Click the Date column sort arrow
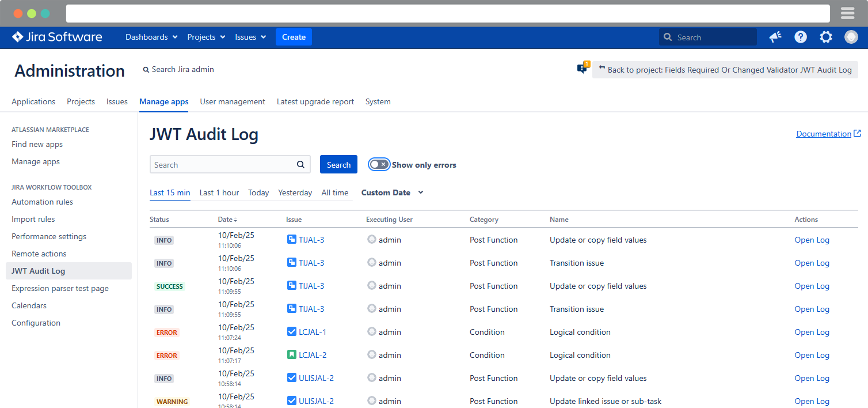 [235, 220]
